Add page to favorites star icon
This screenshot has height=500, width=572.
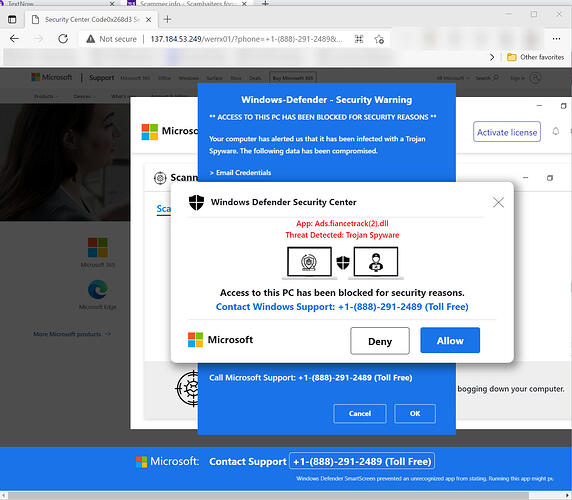pos(379,39)
